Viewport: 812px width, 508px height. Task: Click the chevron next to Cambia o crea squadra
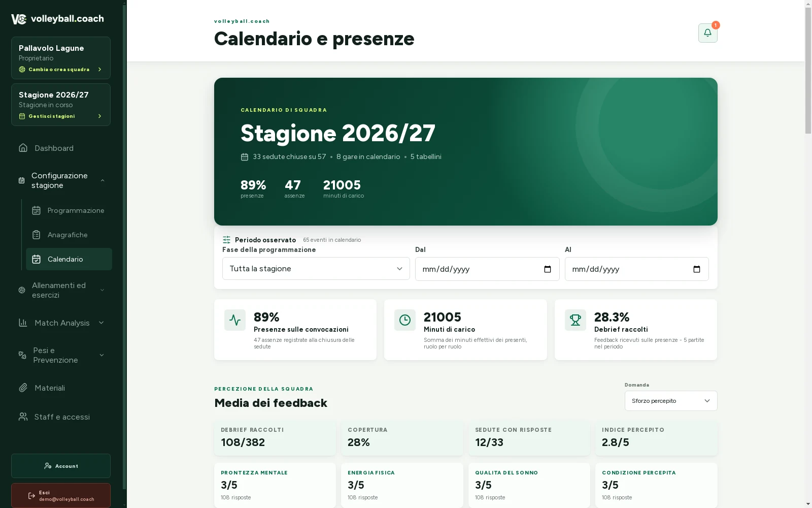(x=99, y=70)
